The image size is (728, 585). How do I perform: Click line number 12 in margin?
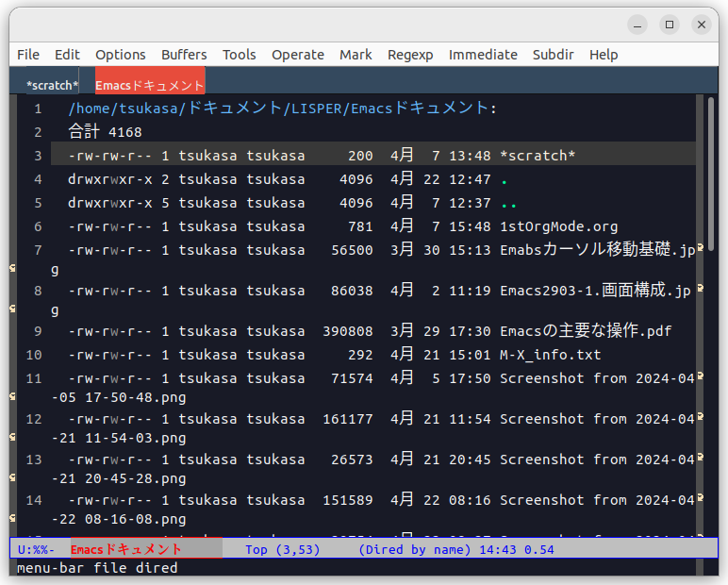(34, 419)
